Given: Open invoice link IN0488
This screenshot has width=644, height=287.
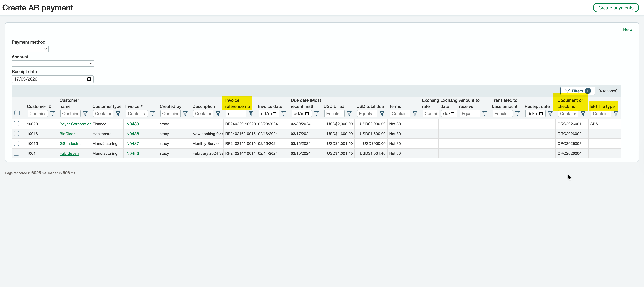Looking at the screenshot, I should pos(132,134).
